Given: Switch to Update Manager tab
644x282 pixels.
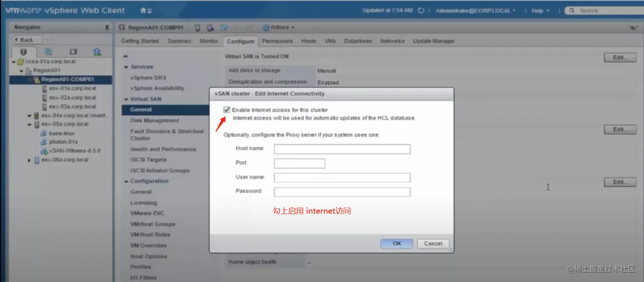Looking at the screenshot, I should (434, 41).
